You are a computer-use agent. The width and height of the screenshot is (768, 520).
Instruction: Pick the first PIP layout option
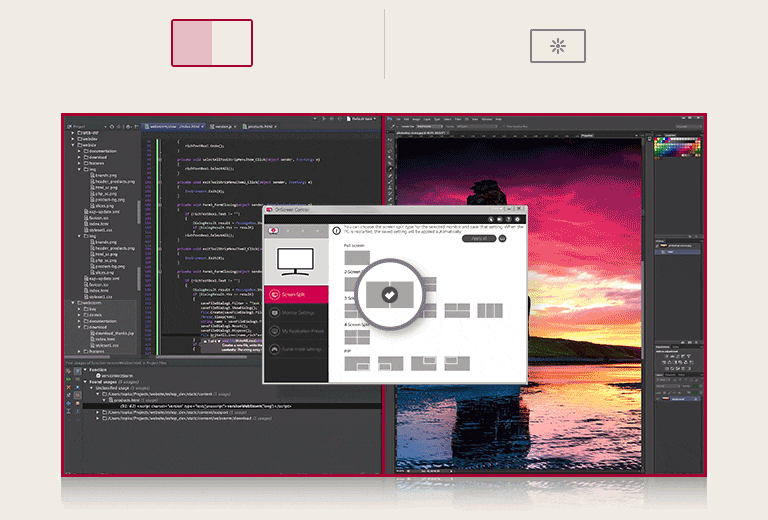pos(357,364)
